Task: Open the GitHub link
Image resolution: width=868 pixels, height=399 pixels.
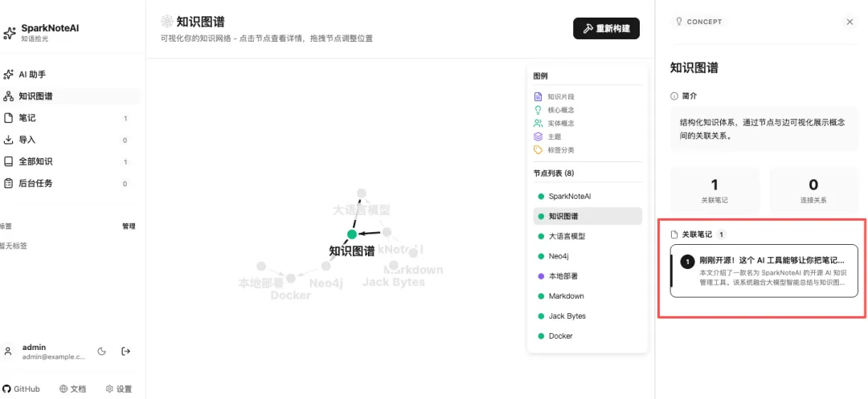Action: click(x=22, y=389)
